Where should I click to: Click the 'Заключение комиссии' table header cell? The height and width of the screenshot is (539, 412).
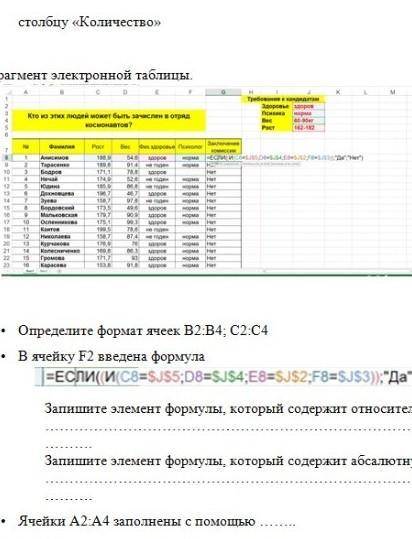point(223,147)
